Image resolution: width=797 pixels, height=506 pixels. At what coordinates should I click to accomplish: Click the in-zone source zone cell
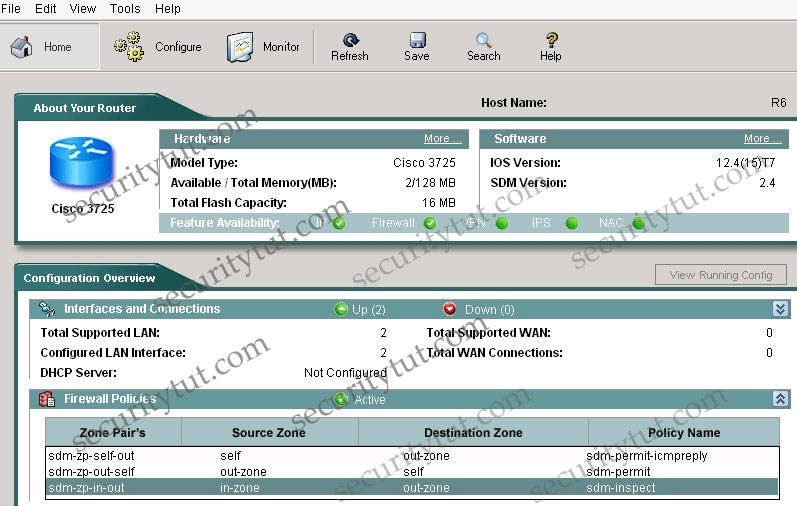[240, 488]
